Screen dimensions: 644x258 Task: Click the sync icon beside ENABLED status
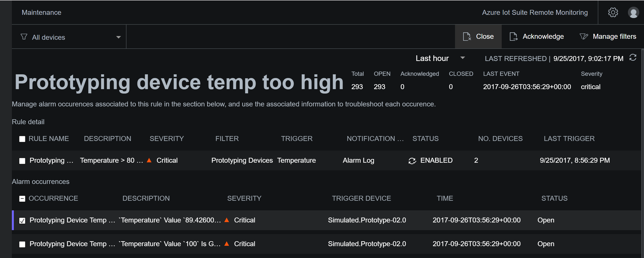[x=412, y=160]
